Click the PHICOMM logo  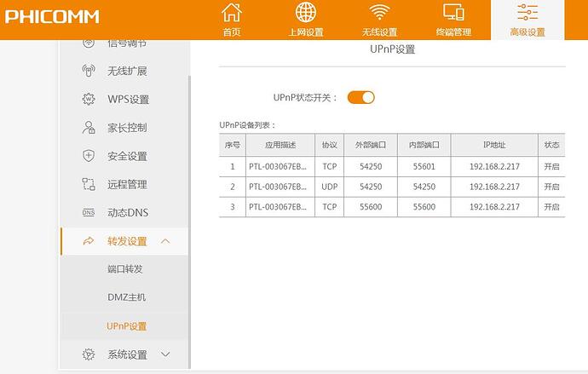click(x=52, y=16)
